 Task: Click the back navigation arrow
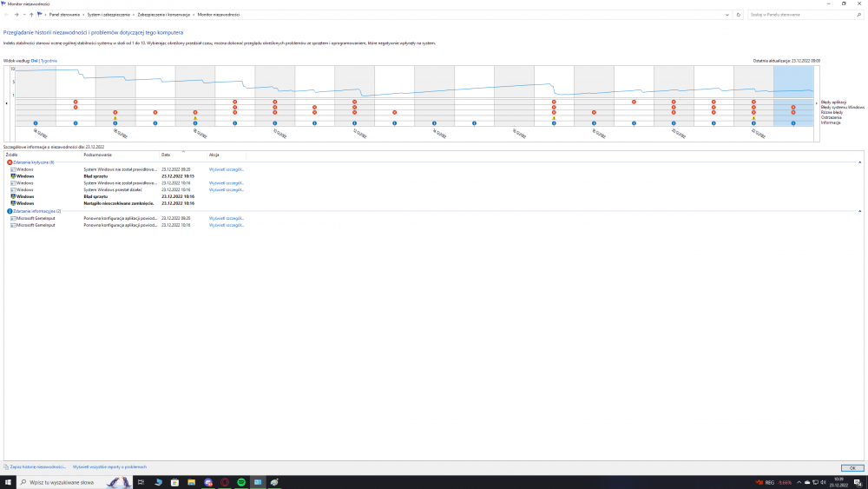pos(7,15)
